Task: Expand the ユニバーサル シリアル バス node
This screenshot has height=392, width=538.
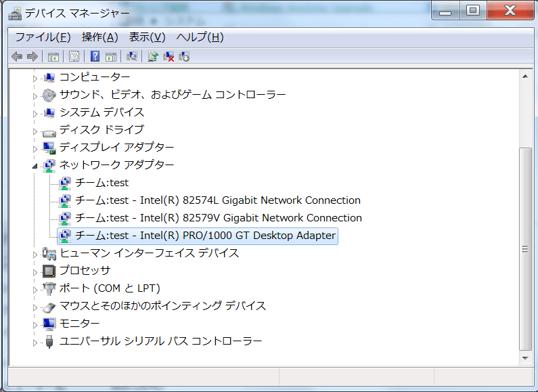Action: pyautogui.click(x=35, y=342)
